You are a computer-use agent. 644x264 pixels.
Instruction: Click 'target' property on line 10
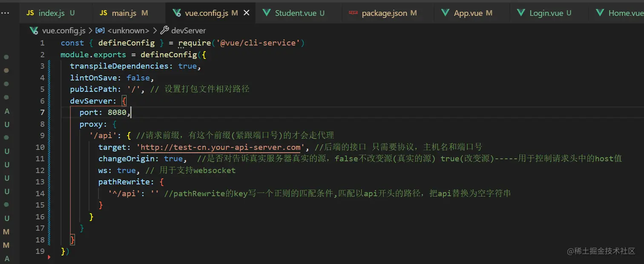[x=112, y=148]
